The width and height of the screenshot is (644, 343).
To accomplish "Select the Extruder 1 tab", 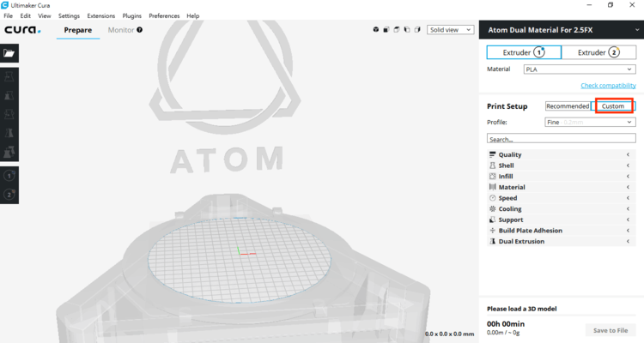I will coord(524,52).
